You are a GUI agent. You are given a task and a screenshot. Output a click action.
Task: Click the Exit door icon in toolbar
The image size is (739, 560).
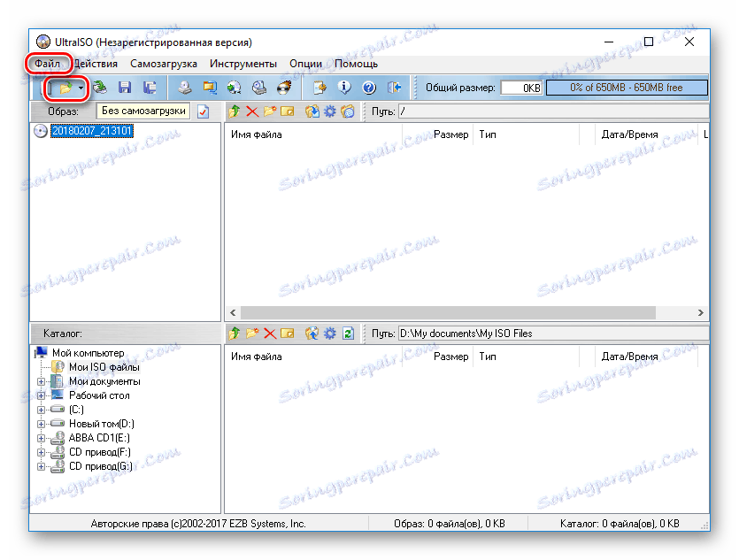pos(394,88)
